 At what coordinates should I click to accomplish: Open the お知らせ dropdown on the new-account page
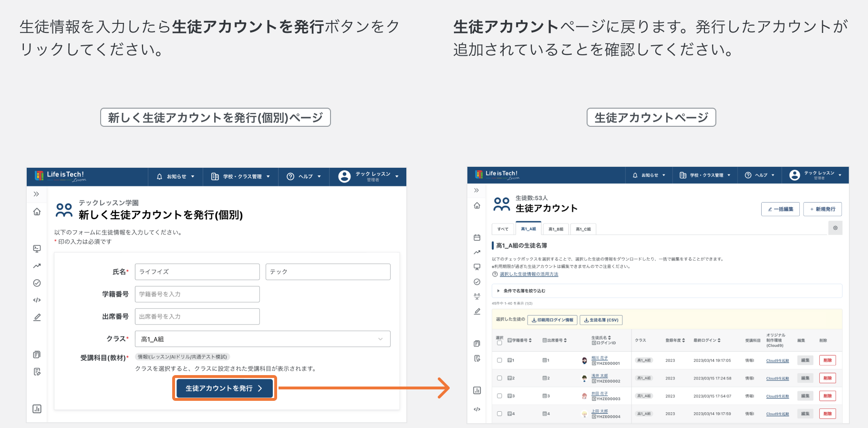pos(176,176)
